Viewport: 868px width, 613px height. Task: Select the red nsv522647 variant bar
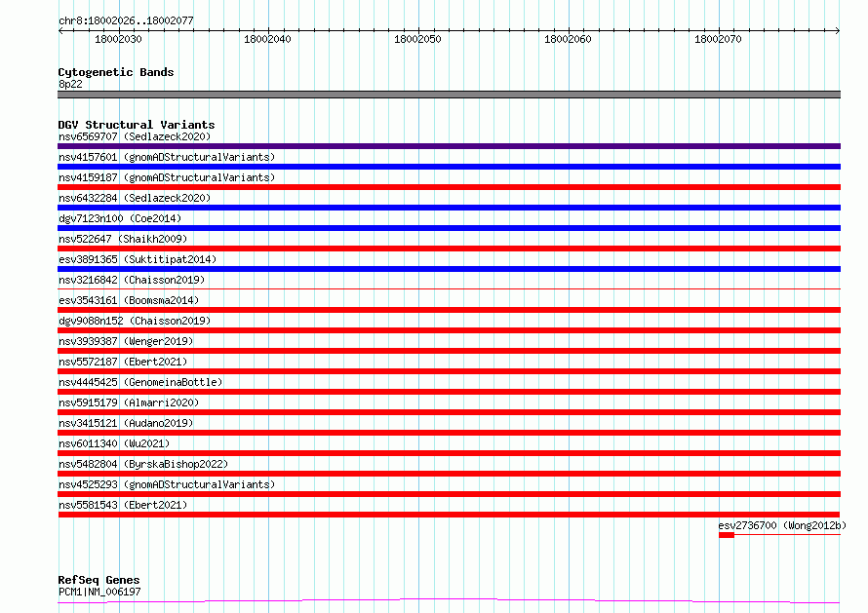pyautogui.click(x=449, y=249)
